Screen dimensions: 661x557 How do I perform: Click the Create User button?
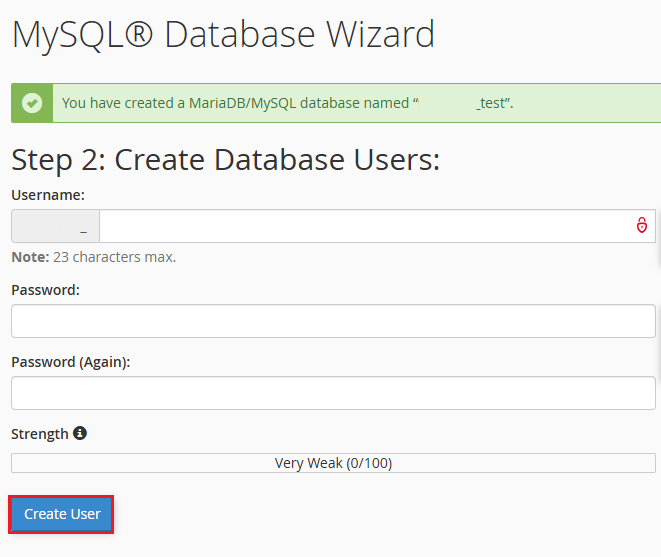click(62, 514)
